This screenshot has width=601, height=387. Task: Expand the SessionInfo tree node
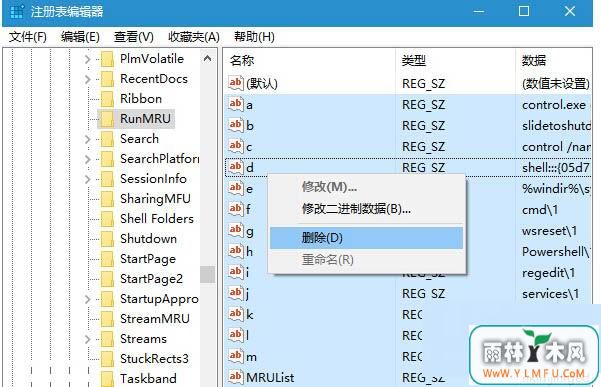tap(87, 179)
